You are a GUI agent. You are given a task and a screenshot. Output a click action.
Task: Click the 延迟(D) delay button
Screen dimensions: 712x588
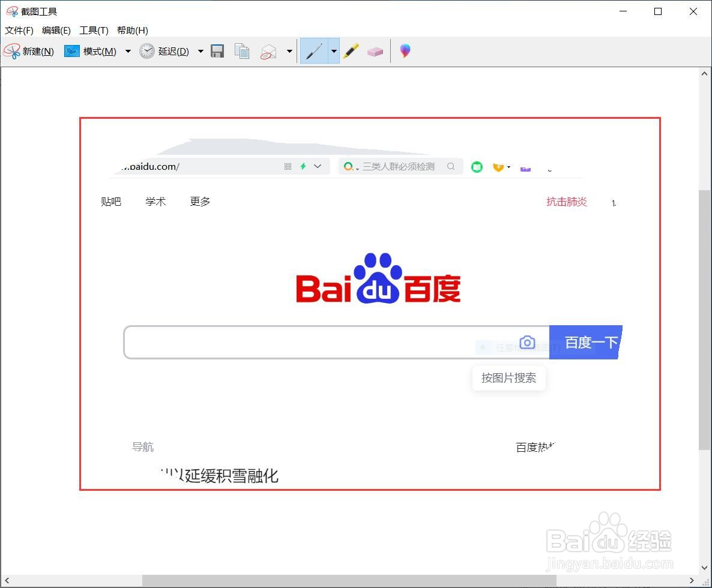(x=164, y=51)
